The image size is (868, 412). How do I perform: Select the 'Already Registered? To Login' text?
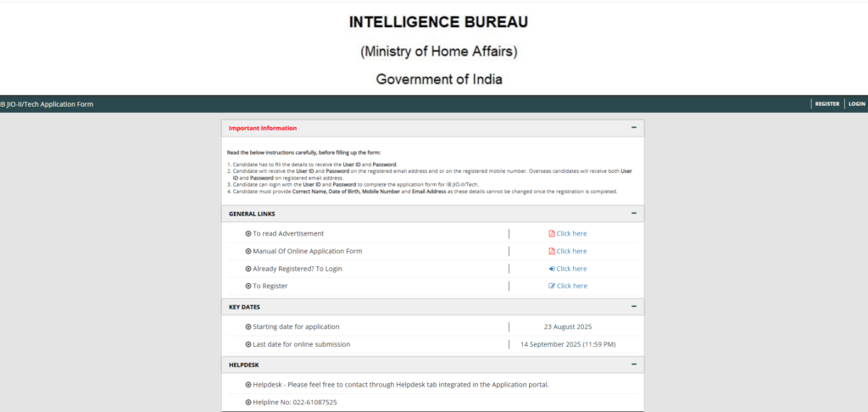(298, 269)
